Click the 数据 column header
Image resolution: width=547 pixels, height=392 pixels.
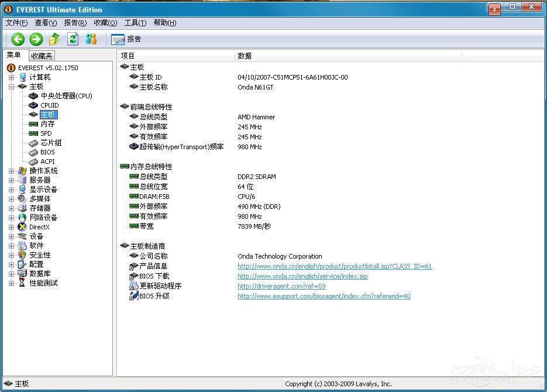tap(348, 56)
